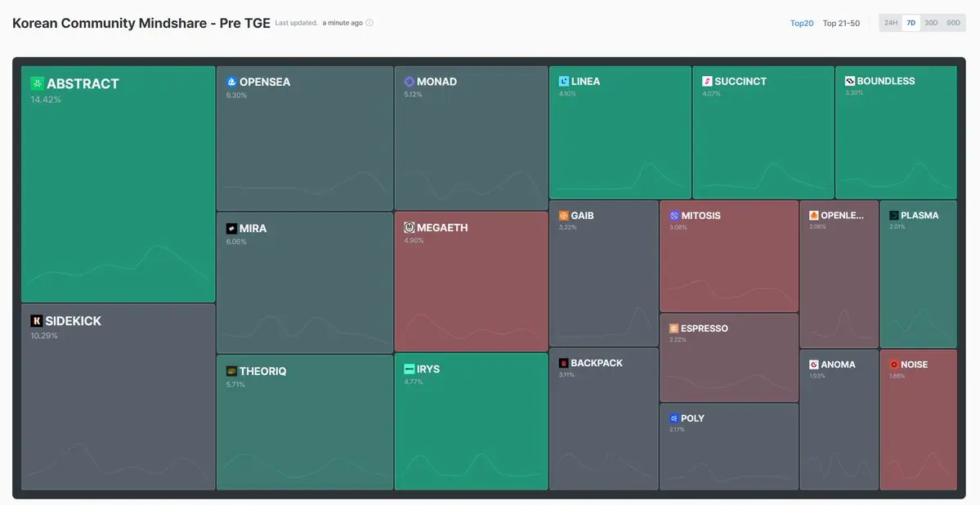
Task: Open the ESPRESSO name label
Action: click(x=705, y=328)
